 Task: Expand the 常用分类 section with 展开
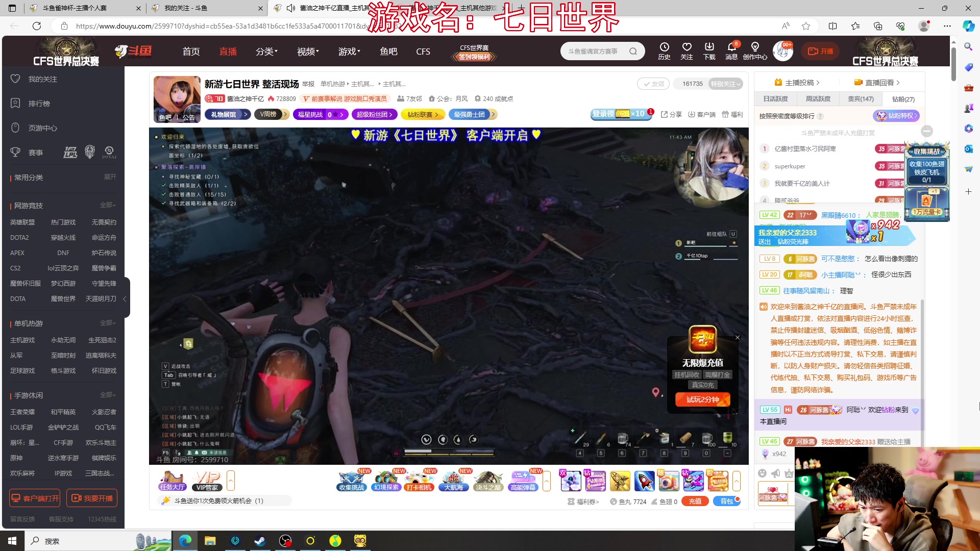click(110, 177)
